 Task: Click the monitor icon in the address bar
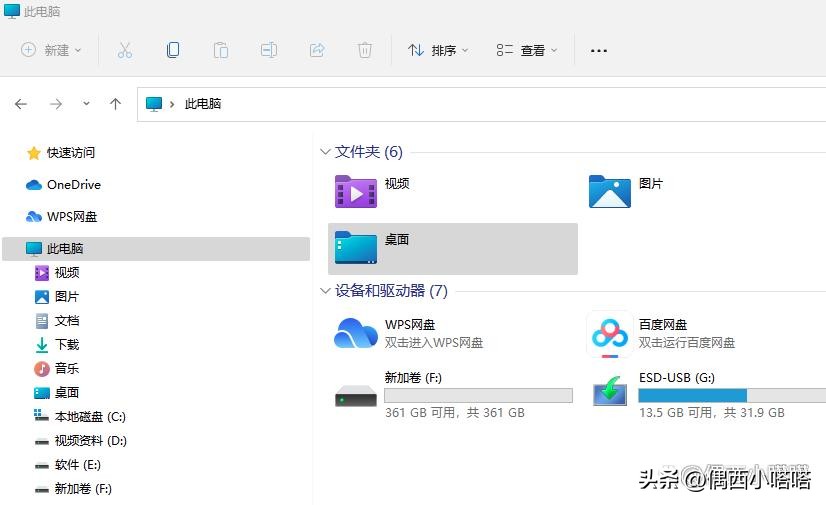154,104
